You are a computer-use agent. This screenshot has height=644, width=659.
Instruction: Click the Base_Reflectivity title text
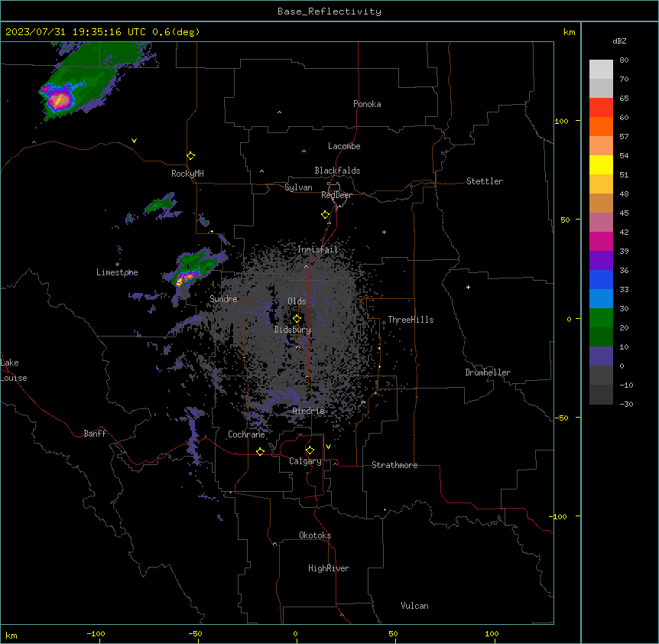tap(329, 11)
